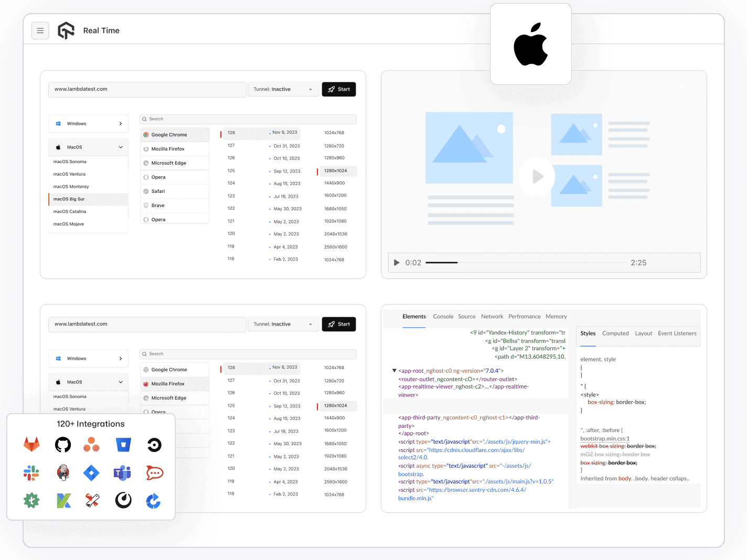The width and height of the screenshot is (747, 560).
Task: Click the Rocket.Chat integration icon
Action: [154, 472]
